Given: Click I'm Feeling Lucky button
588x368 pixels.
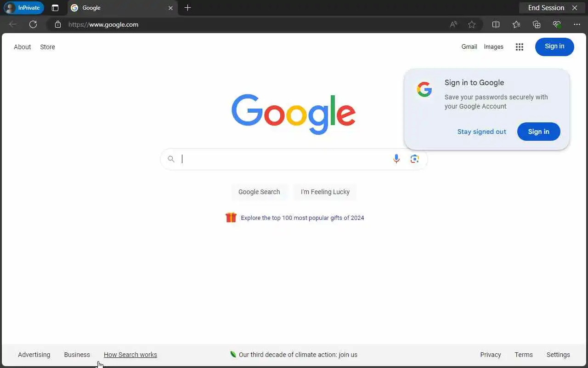Looking at the screenshot, I should (x=325, y=192).
